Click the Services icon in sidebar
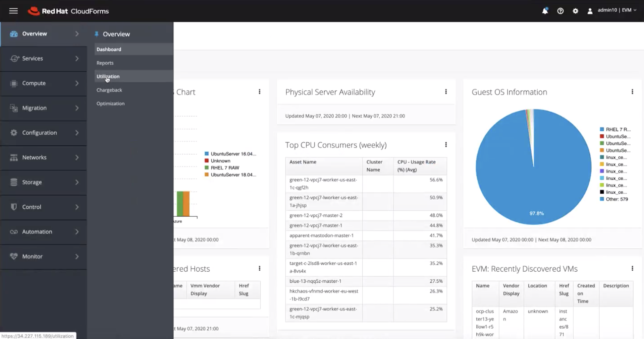This screenshot has height=339, width=644. (x=14, y=58)
